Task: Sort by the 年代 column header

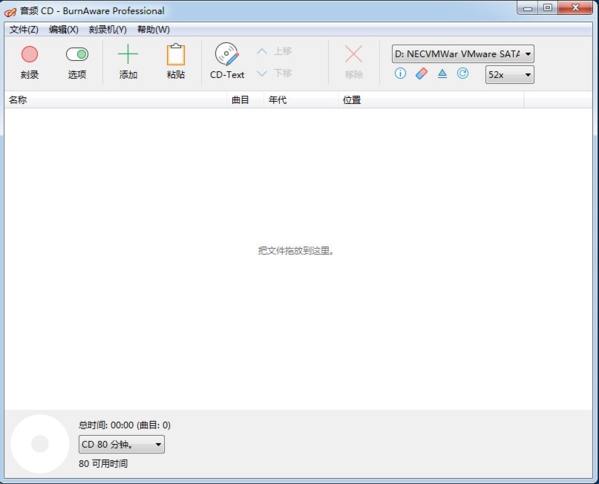Action: (x=301, y=100)
